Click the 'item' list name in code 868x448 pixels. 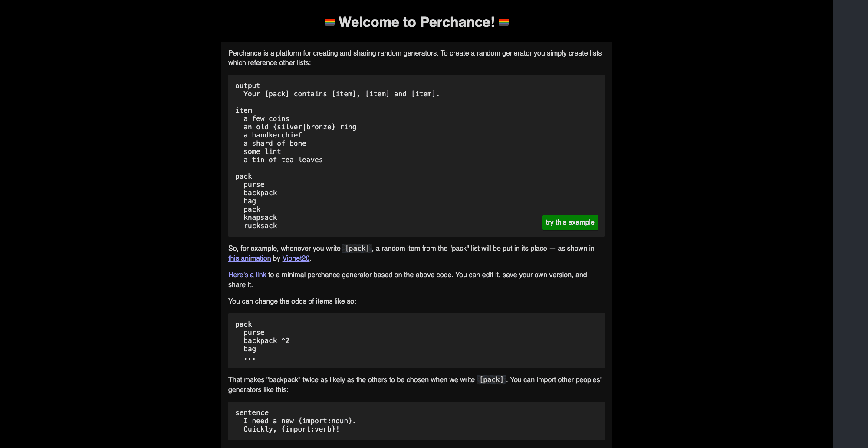point(243,111)
